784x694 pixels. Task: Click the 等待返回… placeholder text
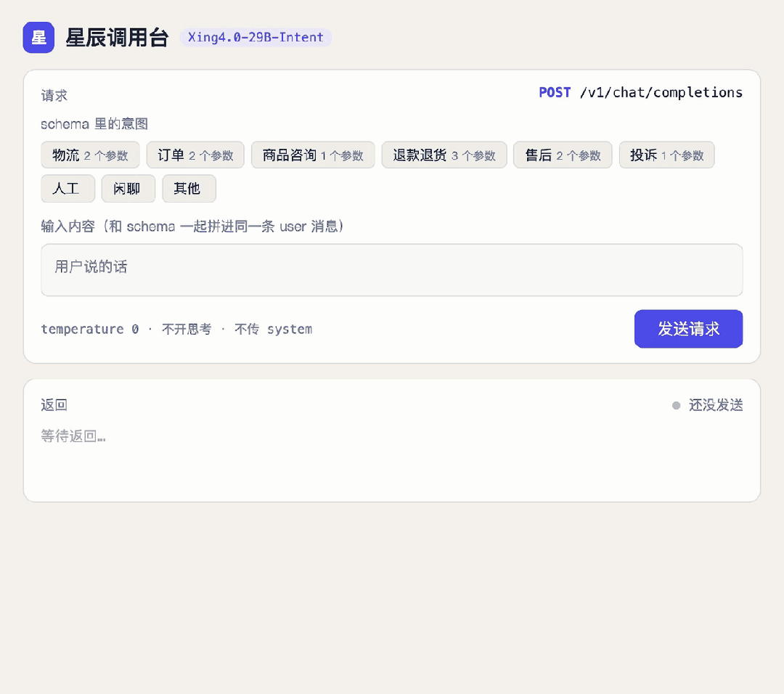click(73, 436)
